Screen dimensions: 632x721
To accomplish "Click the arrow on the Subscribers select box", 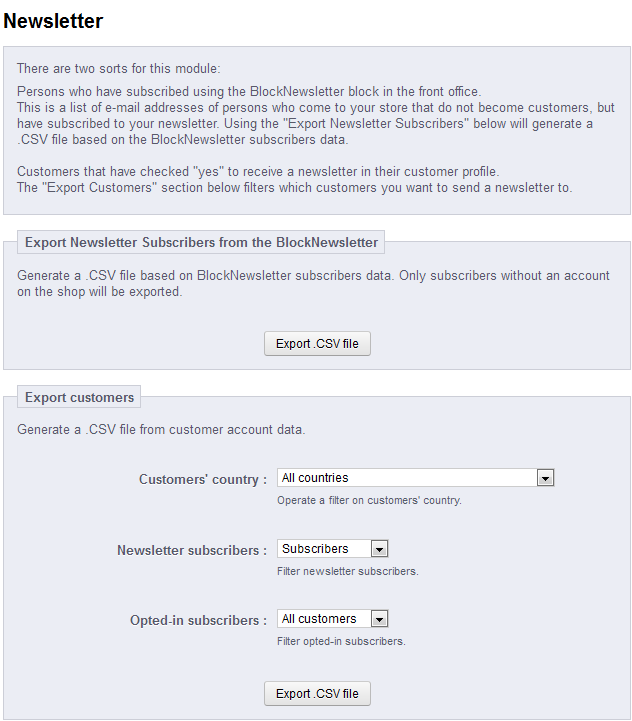I will click(379, 549).
